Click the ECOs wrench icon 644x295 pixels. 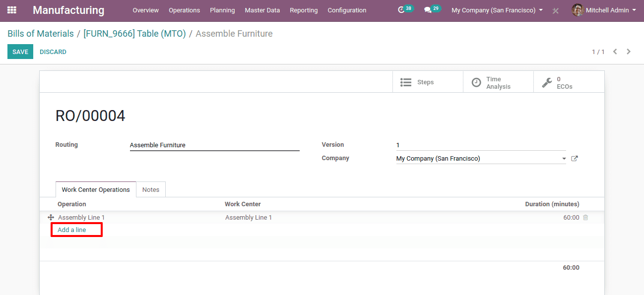(x=547, y=82)
